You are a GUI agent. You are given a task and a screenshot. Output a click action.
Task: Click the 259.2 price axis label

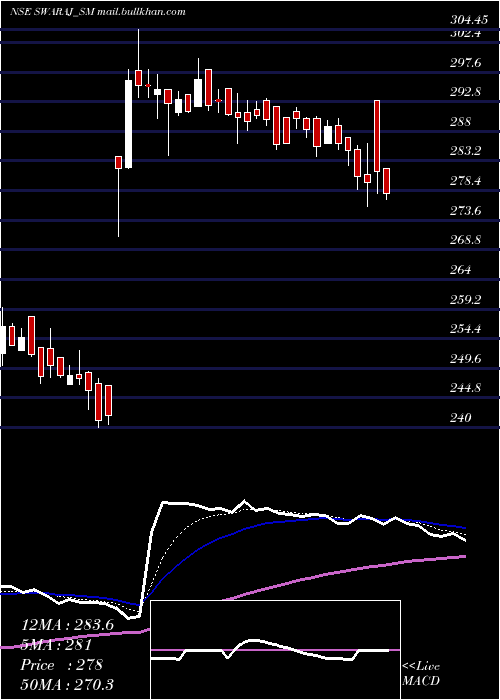[466, 300]
